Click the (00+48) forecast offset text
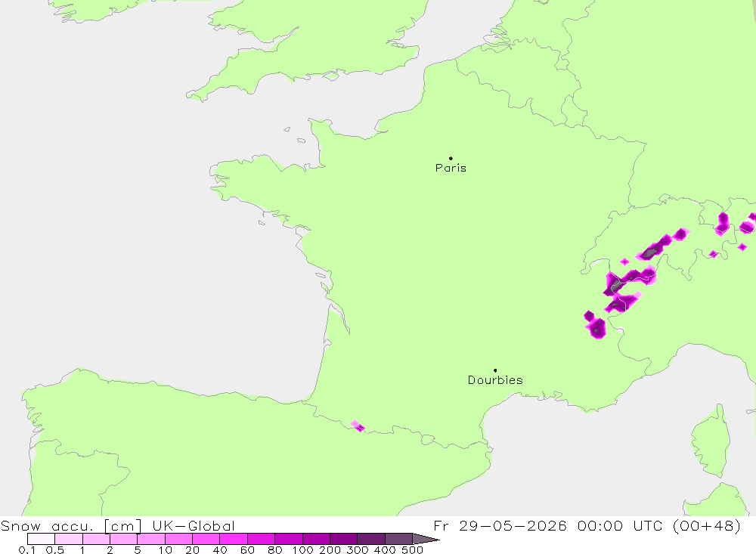Image resolution: width=756 pixels, height=554 pixels. pyautogui.click(x=707, y=525)
